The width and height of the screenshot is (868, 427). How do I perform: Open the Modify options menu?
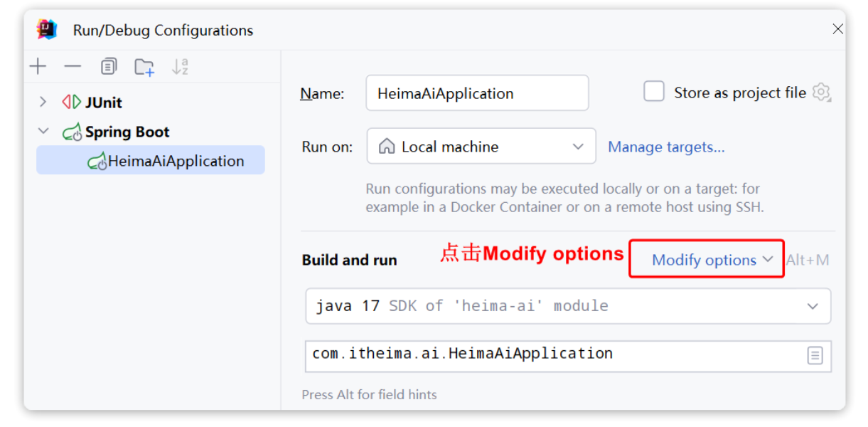[712, 260]
